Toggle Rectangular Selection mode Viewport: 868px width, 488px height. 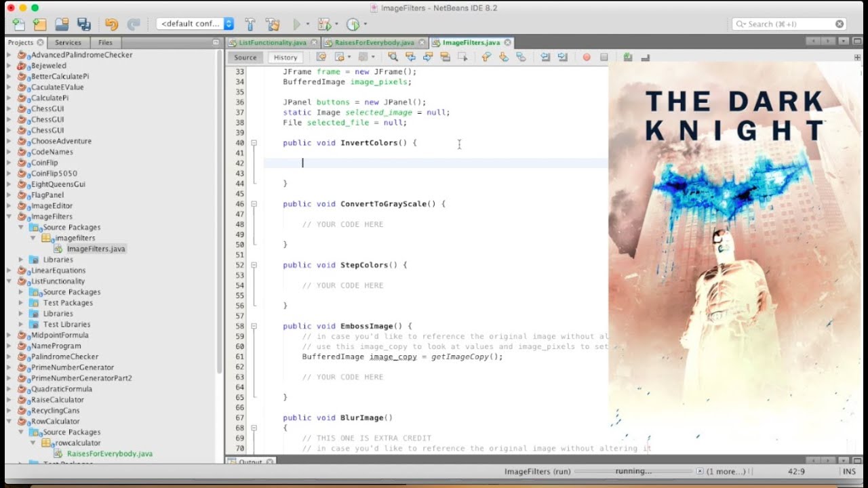[x=462, y=58]
